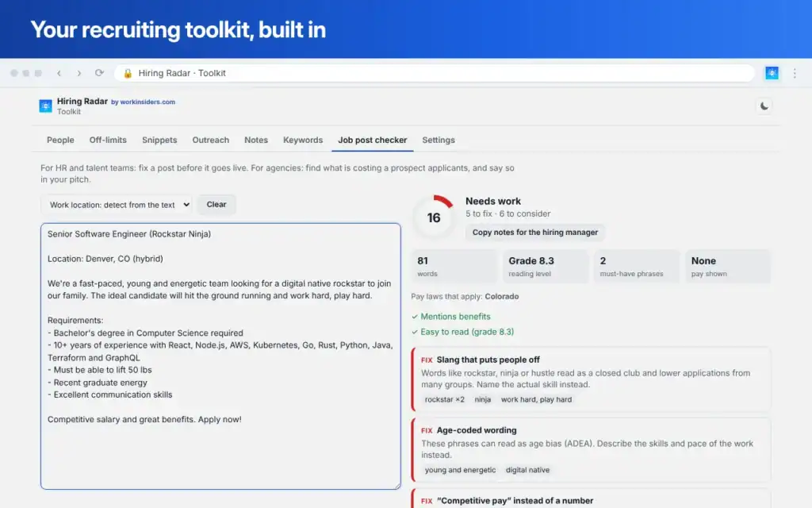Reload the page with the refresh icon
812x508 pixels.
99,72
